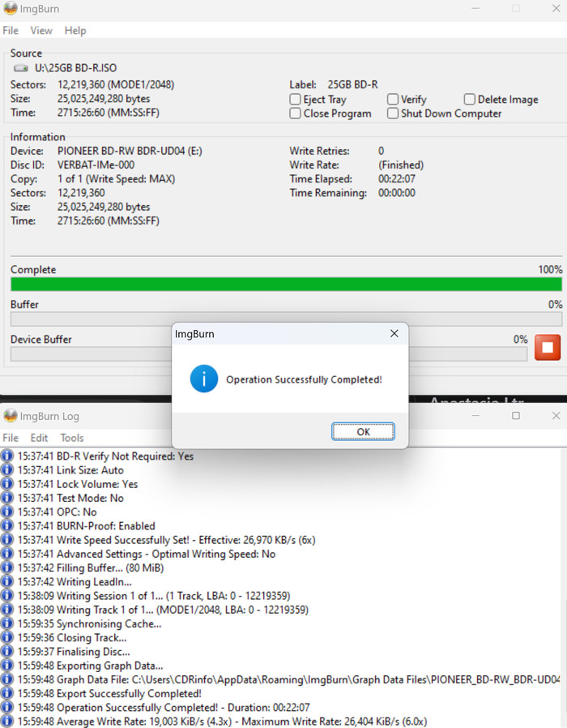Click info icon beside Advanced Settings log line
This screenshot has height=728, width=567.
[7, 554]
